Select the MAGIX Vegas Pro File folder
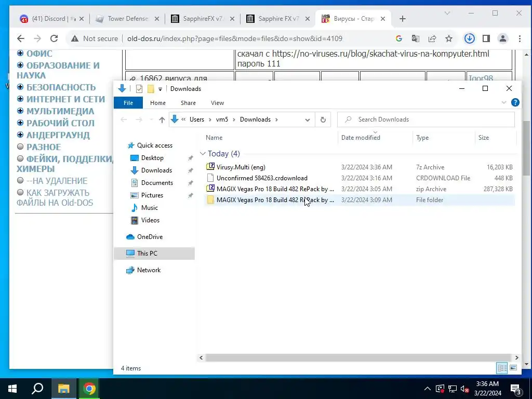 coord(360,200)
